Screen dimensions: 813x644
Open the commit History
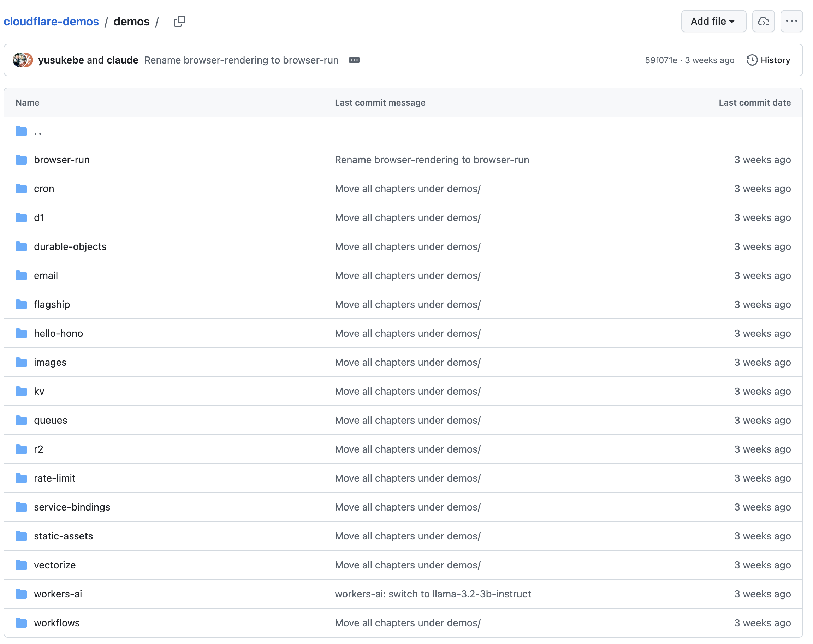pos(768,60)
